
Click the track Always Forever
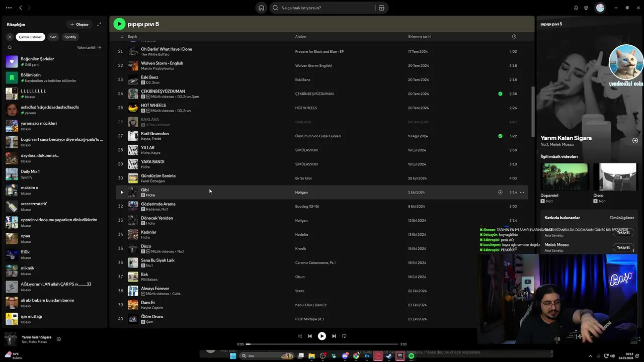coord(155,289)
